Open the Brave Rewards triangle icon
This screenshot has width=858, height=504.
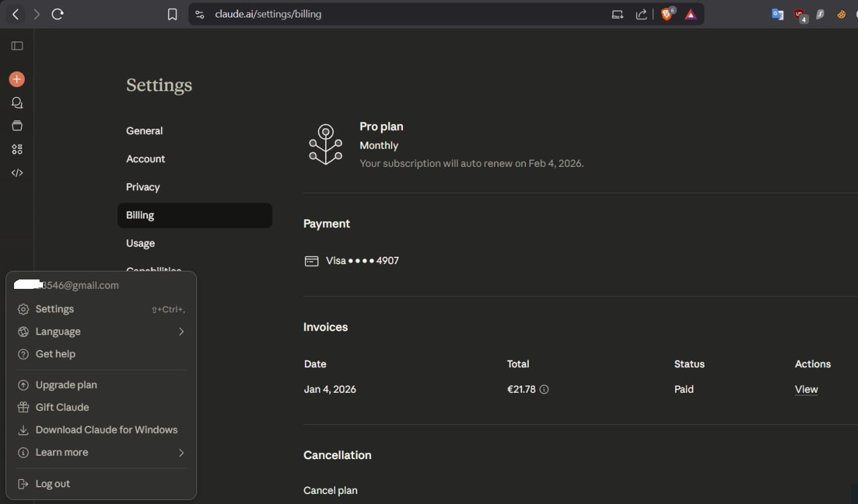(x=690, y=14)
